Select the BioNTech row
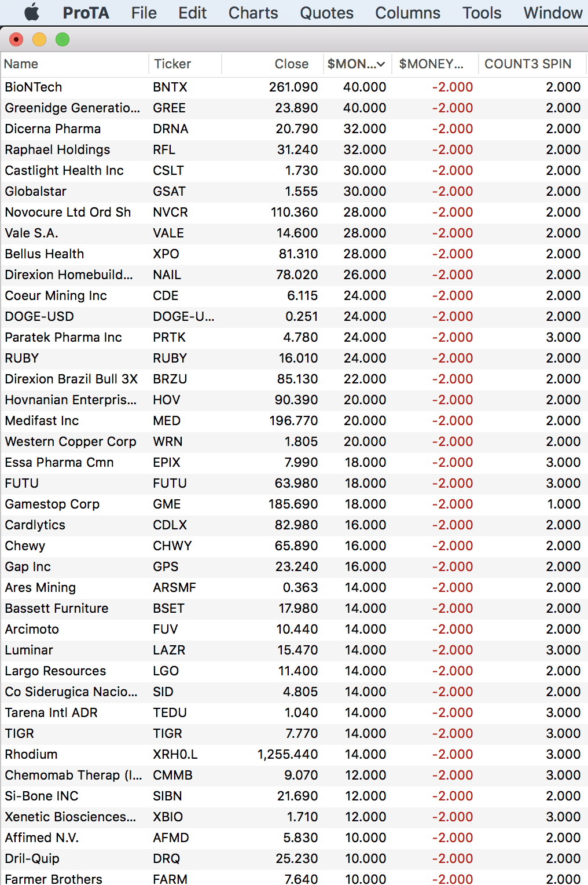The width and height of the screenshot is (588, 885). click(294, 87)
